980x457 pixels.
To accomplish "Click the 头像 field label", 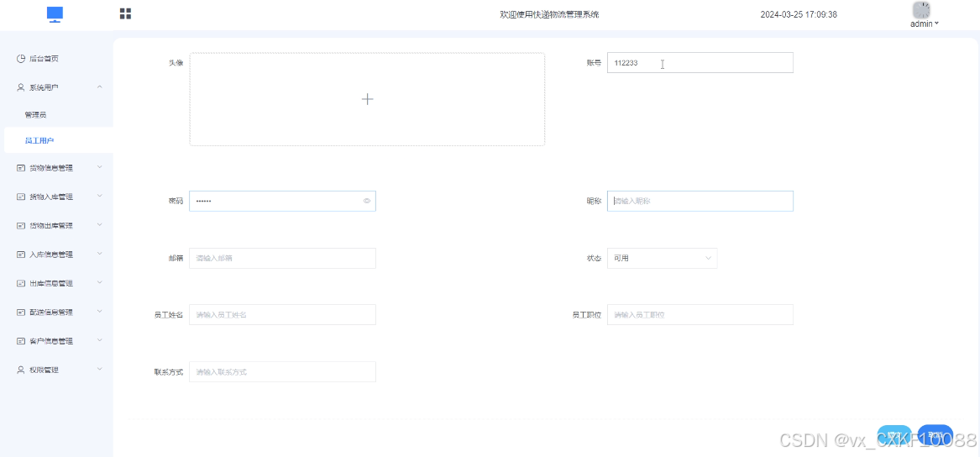I will point(176,62).
